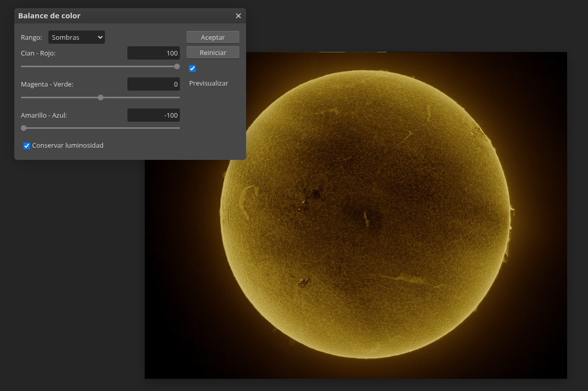Click the Amarillo - Azul label text

coord(43,115)
